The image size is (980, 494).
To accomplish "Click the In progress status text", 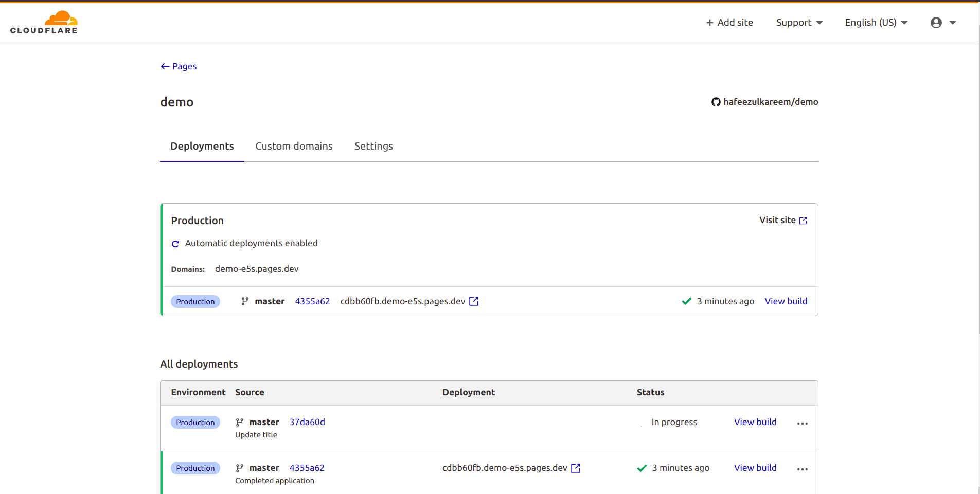I will coord(674,422).
